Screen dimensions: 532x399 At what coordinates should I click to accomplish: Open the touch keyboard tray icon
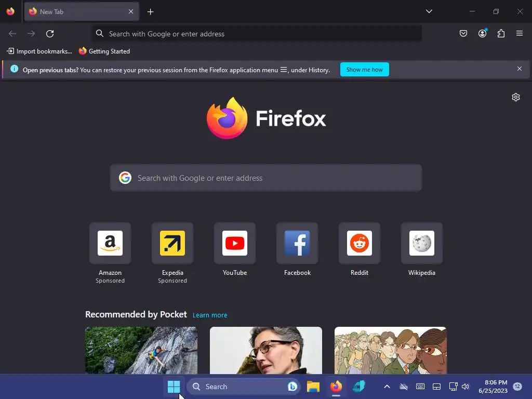tap(420, 387)
